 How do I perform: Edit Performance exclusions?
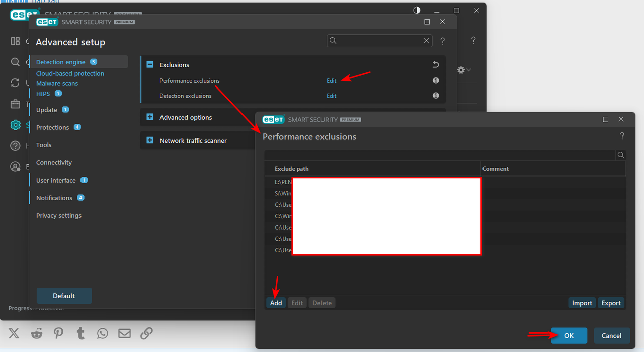[331, 81]
